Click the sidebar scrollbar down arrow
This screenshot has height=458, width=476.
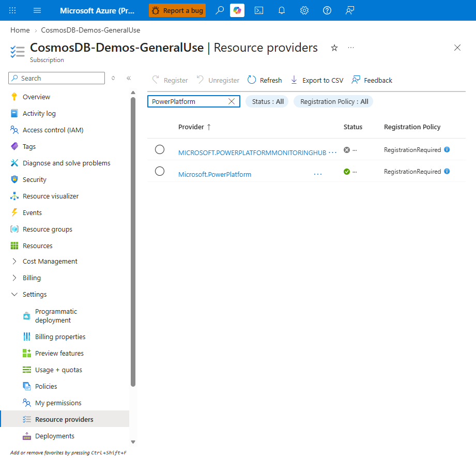coord(133,442)
